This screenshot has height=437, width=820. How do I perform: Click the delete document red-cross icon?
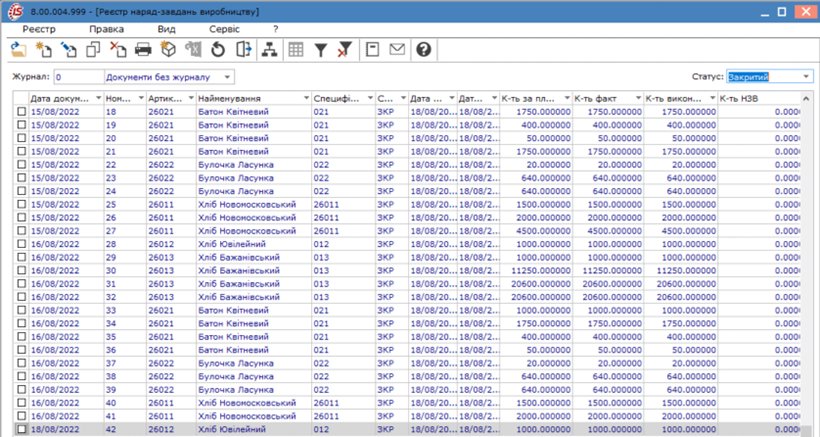click(118, 50)
